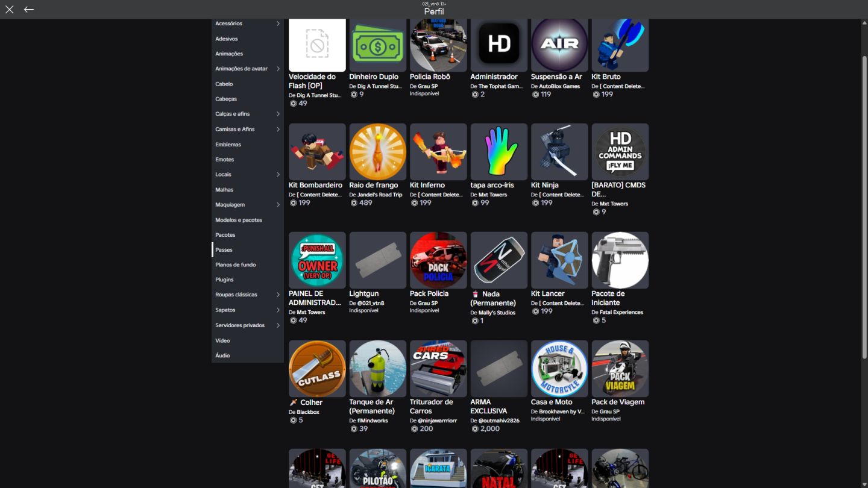Open the Kit Ninja pass image
Viewport: 868px width, 488px height.
pyautogui.click(x=559, y=152)
